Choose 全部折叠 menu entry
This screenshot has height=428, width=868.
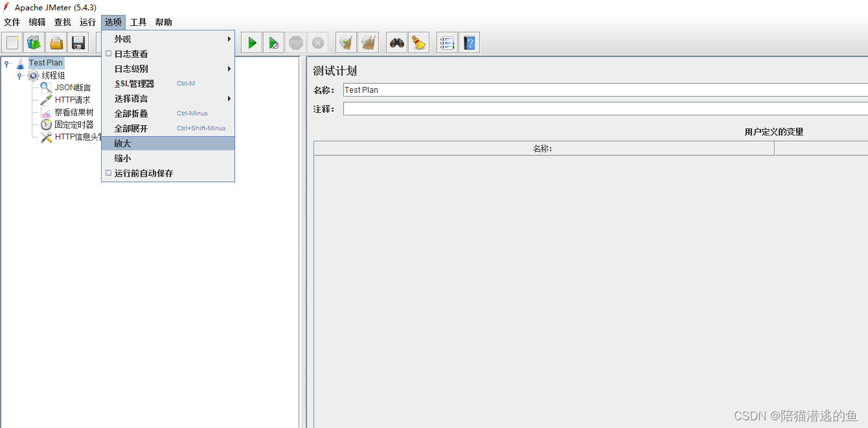coord(168,113)
